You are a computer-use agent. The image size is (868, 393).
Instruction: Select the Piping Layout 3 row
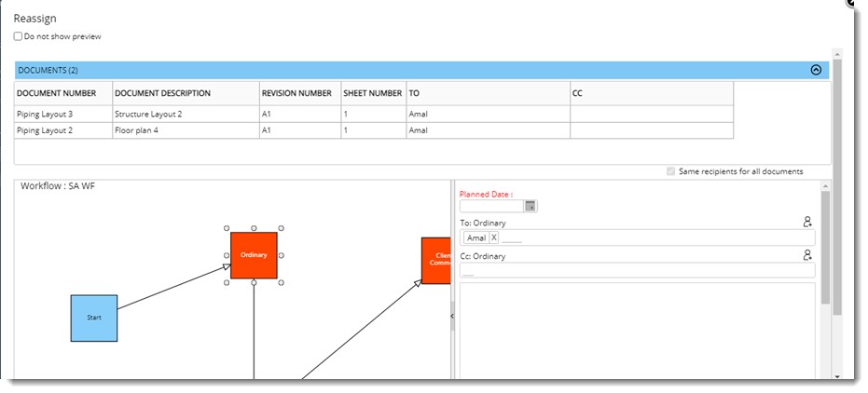pyautogui.click(x=374, y=114)
